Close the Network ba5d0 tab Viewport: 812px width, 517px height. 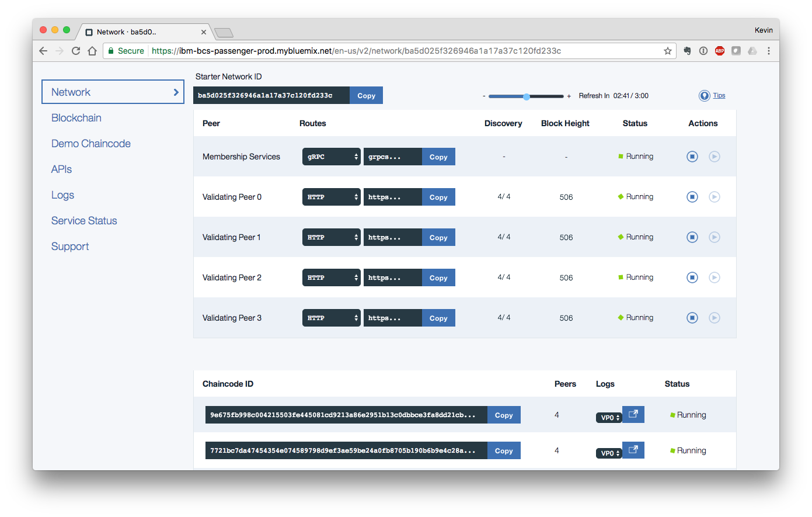pos(204,32)
